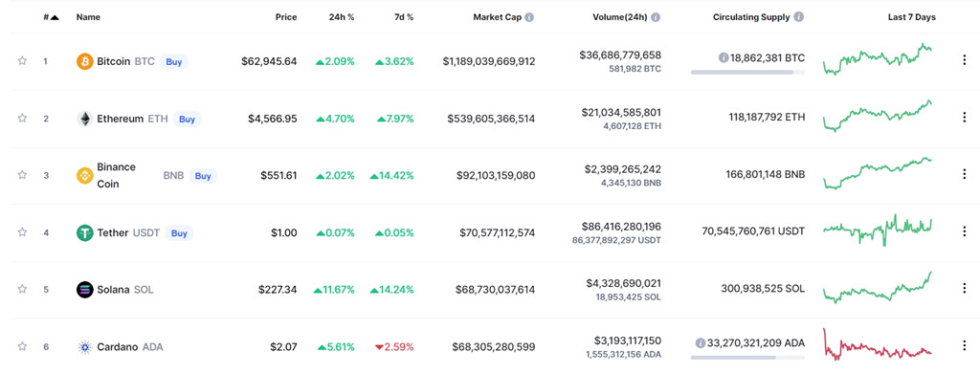The width and height of the screenshot is (980, 373).
Task: Open Ethereum's last 7 days sparkline chart
Action: click(x=878, y=117)
